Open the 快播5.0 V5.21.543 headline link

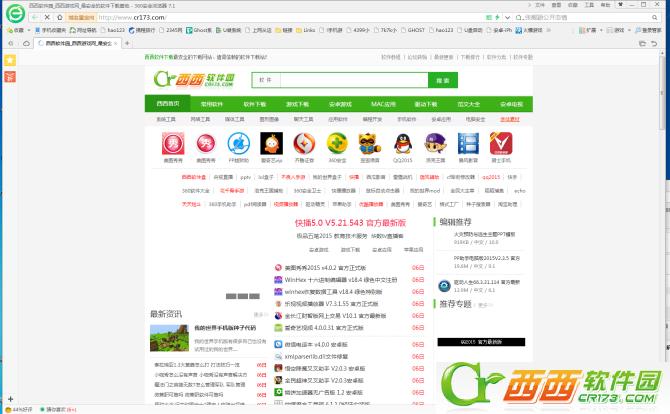coord(350,223)
